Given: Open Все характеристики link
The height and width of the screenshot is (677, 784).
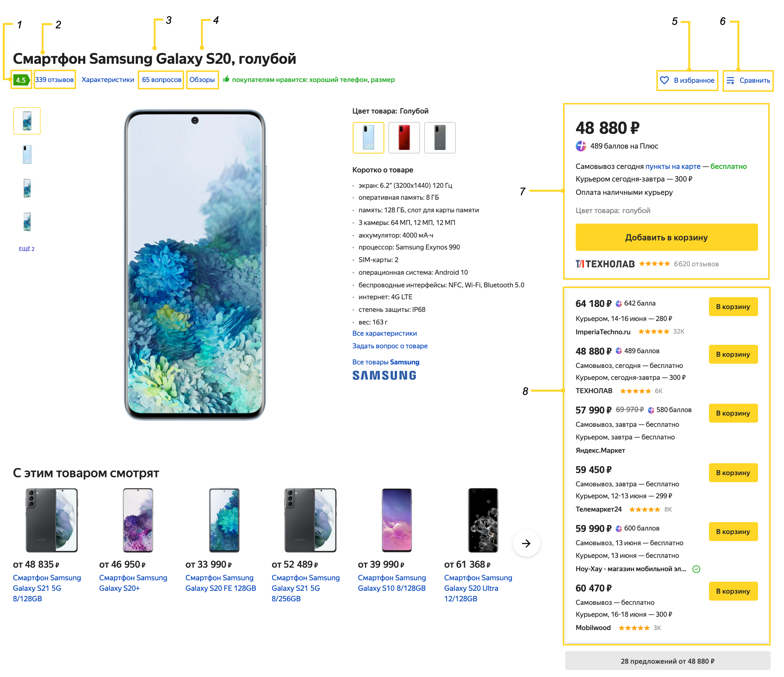Looking at the screenshot, I should pos(384,333).
